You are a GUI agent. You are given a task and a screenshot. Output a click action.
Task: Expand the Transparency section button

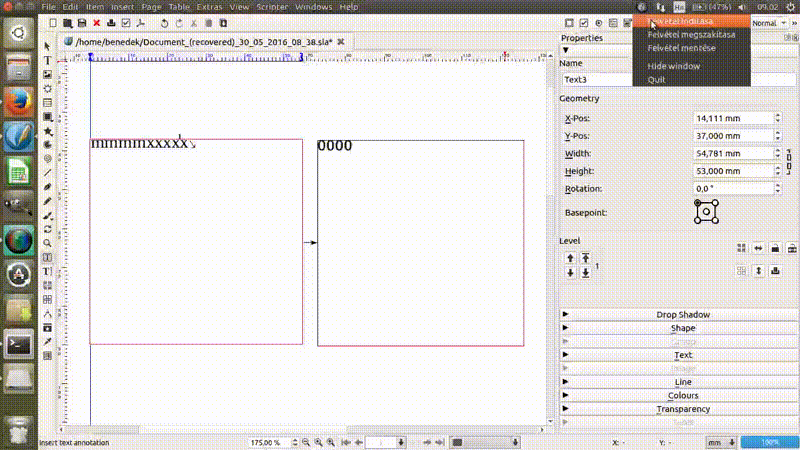pos(683,409)
